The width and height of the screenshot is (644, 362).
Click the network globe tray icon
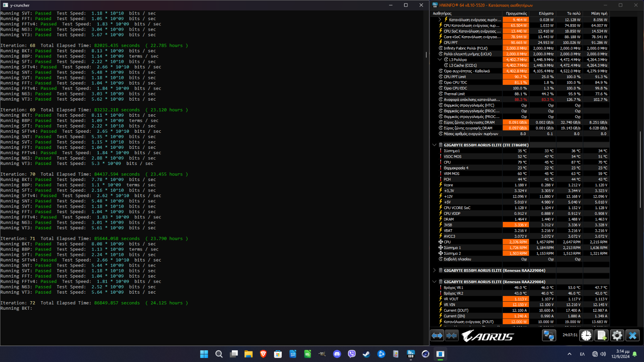pos(595,354)
